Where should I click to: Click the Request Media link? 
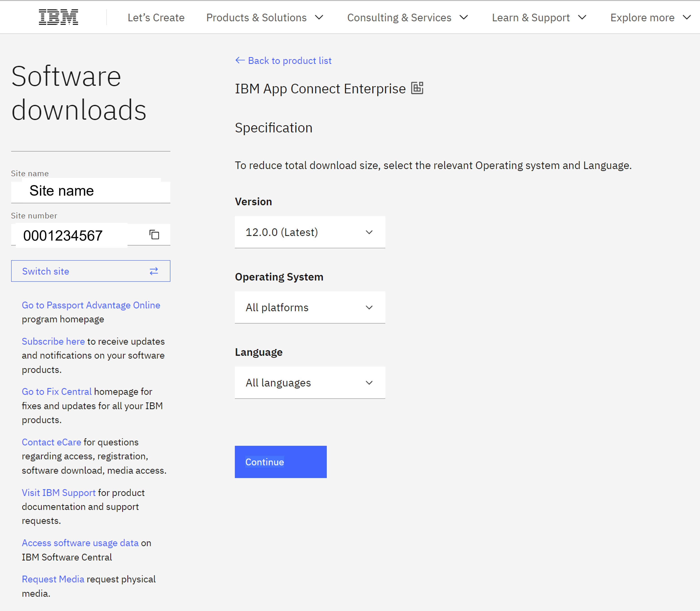[53, 579]
